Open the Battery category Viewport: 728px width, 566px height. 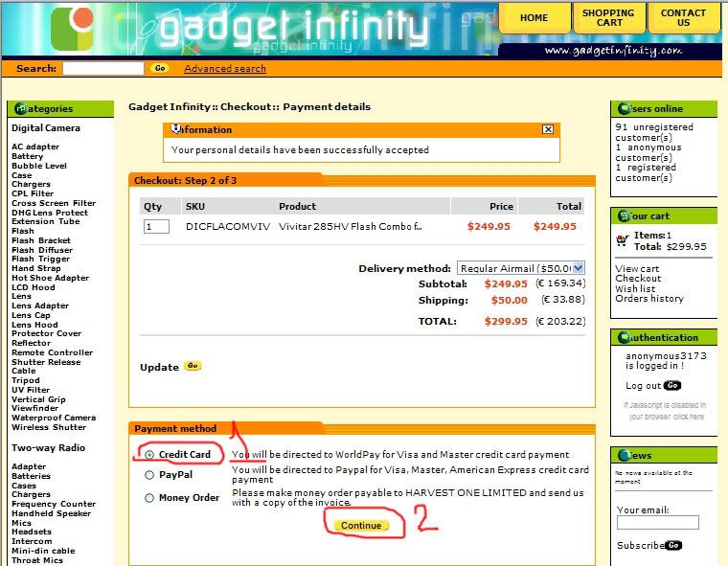pos(27,156)
